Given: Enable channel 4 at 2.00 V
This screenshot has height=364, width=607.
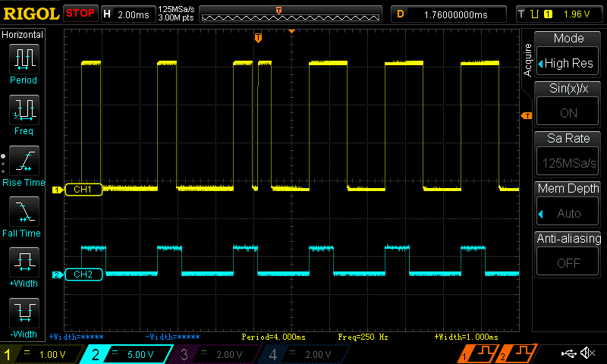Looking at the screenshot, I should tap(304, 354).
